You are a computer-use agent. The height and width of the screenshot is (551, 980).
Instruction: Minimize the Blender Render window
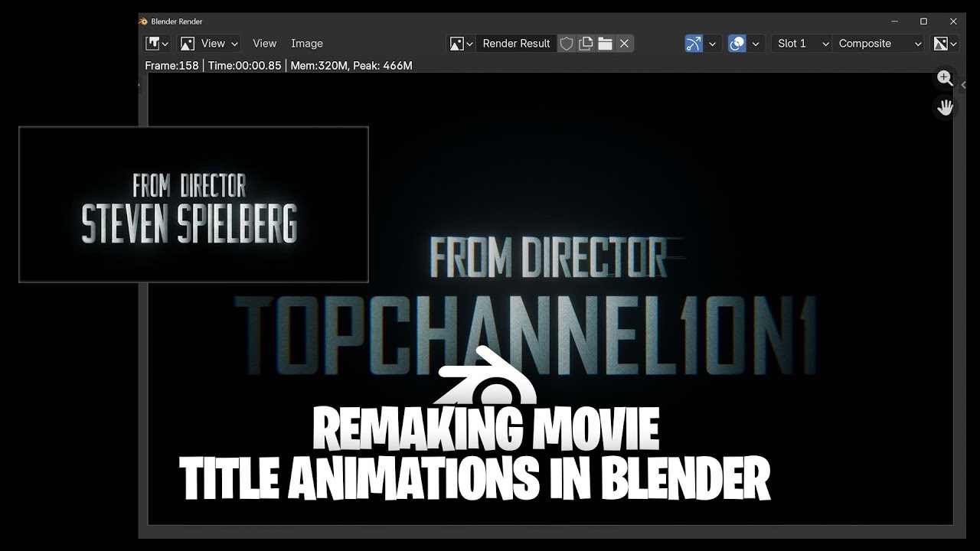tap(893, 21)
